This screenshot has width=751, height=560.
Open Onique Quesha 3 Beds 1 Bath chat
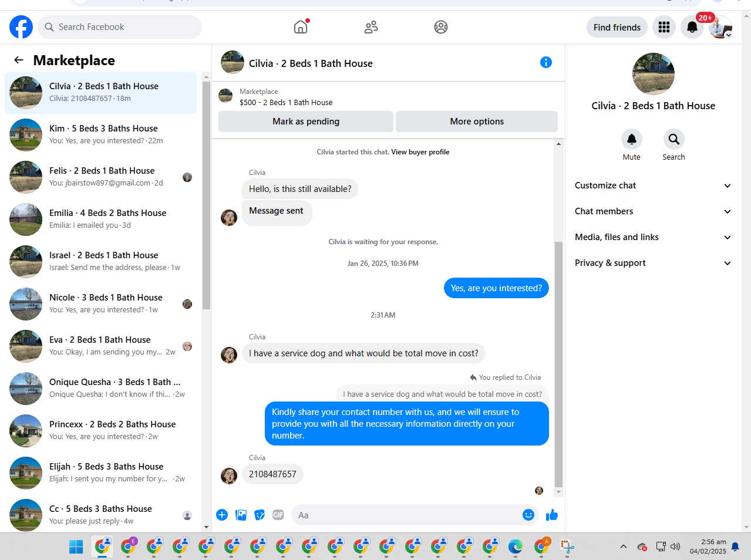(x=100, y=389)
